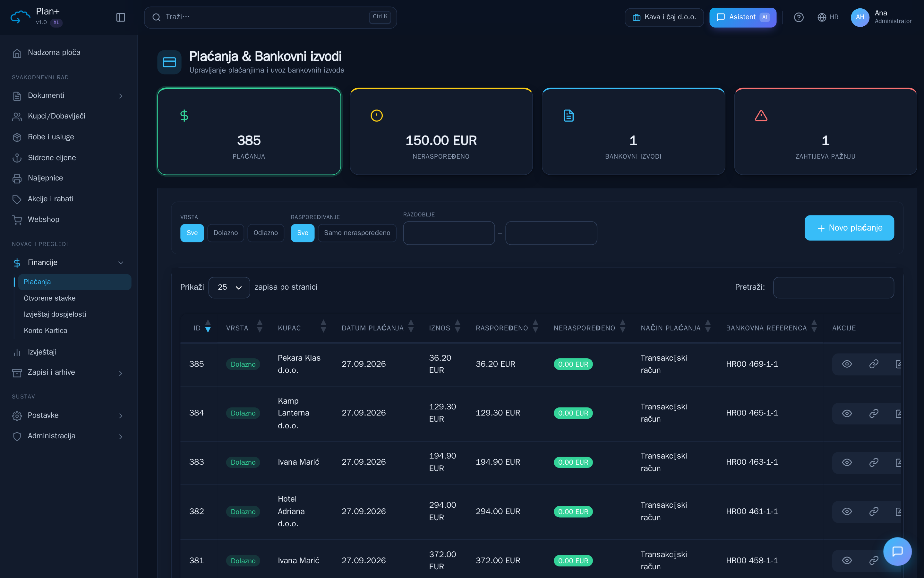Viewport: 924px width, 578px height.
Task: View payment 383 with eye icon
Action: click(x=847, y=462)
